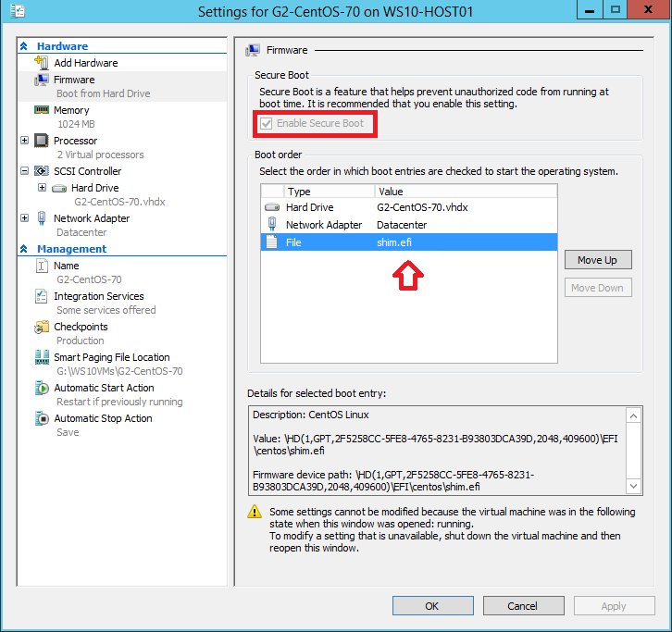Click the Cancel button

[x=523, y=606]
